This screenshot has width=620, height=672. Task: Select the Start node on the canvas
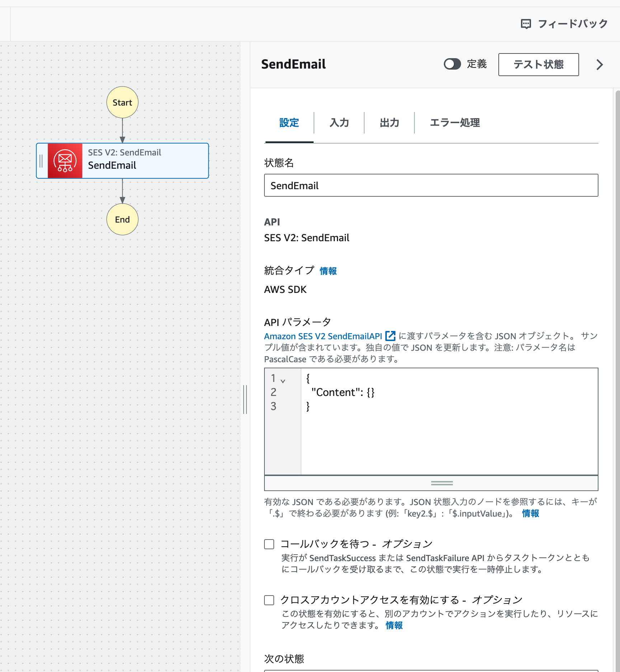[122, 102]
